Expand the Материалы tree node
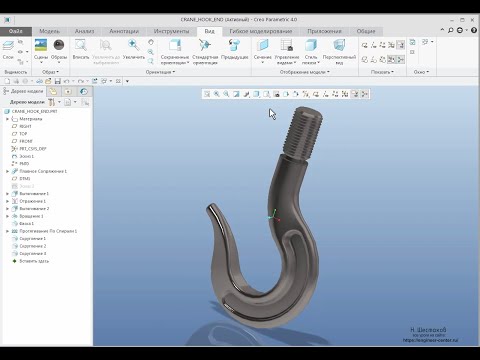480x360 pixels. tap(7, 119)
